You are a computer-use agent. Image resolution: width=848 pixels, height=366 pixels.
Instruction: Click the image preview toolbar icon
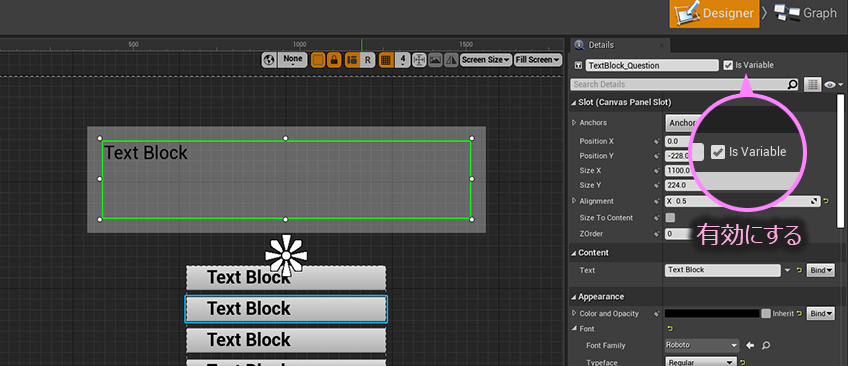coord(435,60)
